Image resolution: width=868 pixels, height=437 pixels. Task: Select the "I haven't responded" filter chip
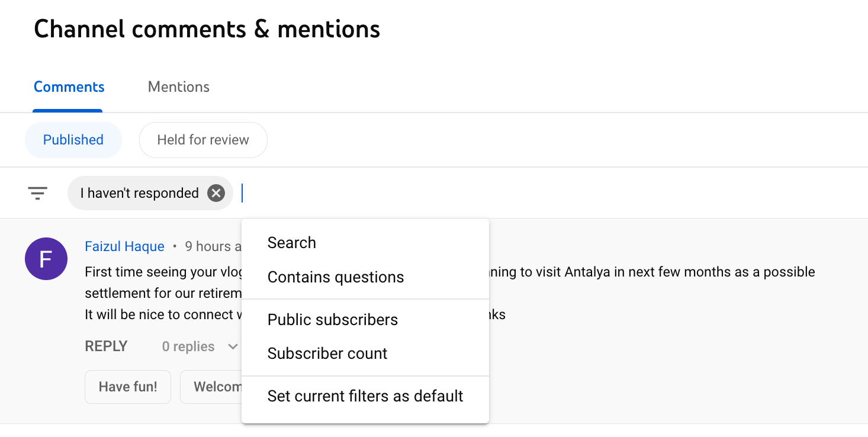(x=139, y=193)
